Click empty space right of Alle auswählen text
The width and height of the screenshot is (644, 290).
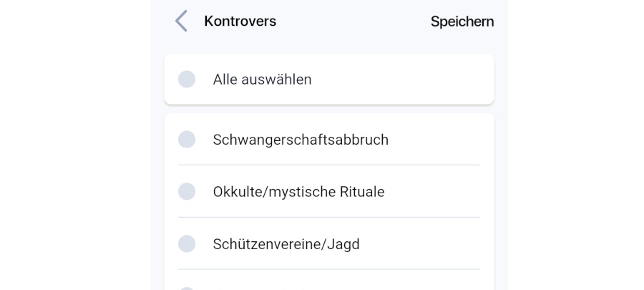click(401, 79)
